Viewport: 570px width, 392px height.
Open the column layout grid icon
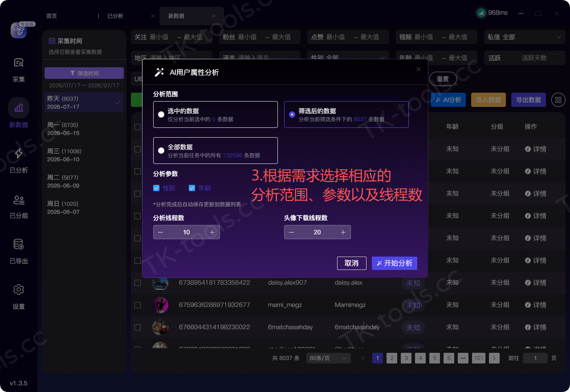558,100
